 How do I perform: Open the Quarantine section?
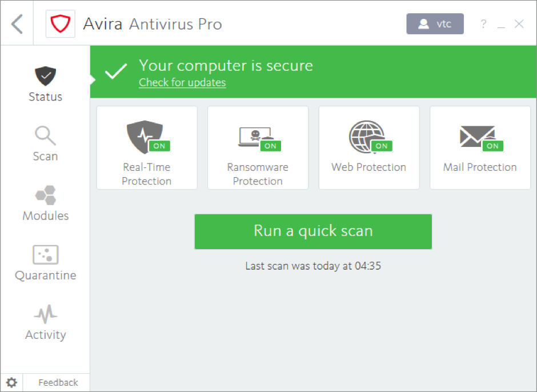pos(45,263)
